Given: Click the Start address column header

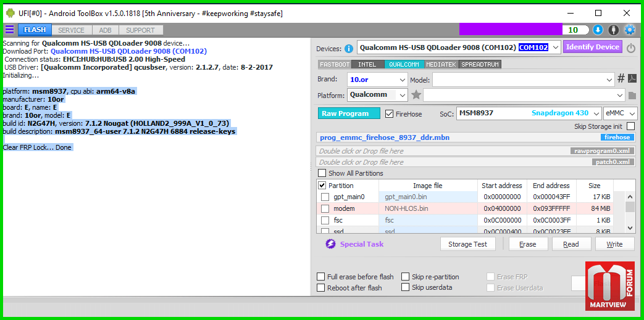Looking at the screenshot, I should tap(502, 186).
